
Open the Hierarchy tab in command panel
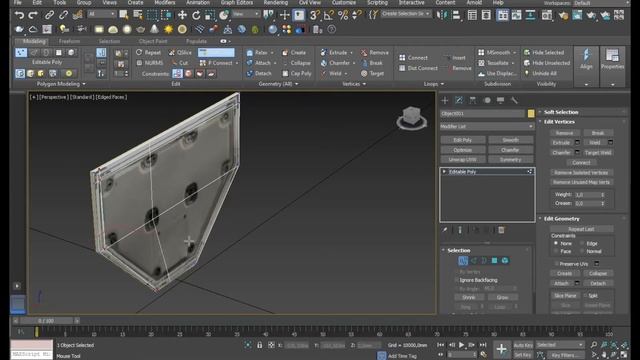(x=473, y=100)
